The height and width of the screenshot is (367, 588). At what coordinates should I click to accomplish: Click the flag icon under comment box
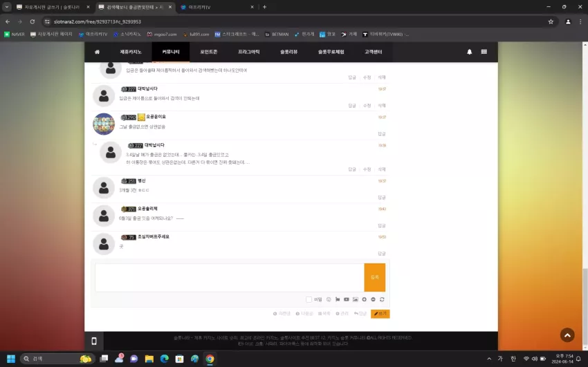pyautogui.click(x=338, y=299)
